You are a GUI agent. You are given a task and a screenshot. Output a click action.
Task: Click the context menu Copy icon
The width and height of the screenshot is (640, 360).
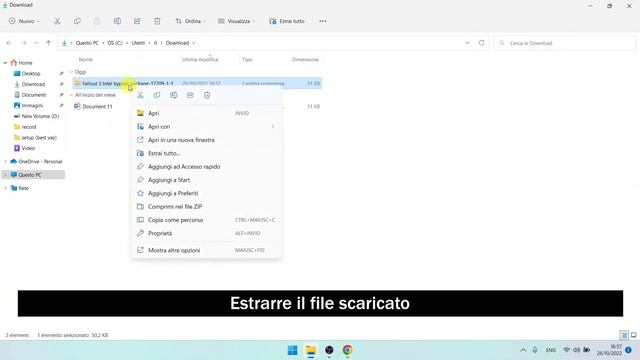pos(157,95)
